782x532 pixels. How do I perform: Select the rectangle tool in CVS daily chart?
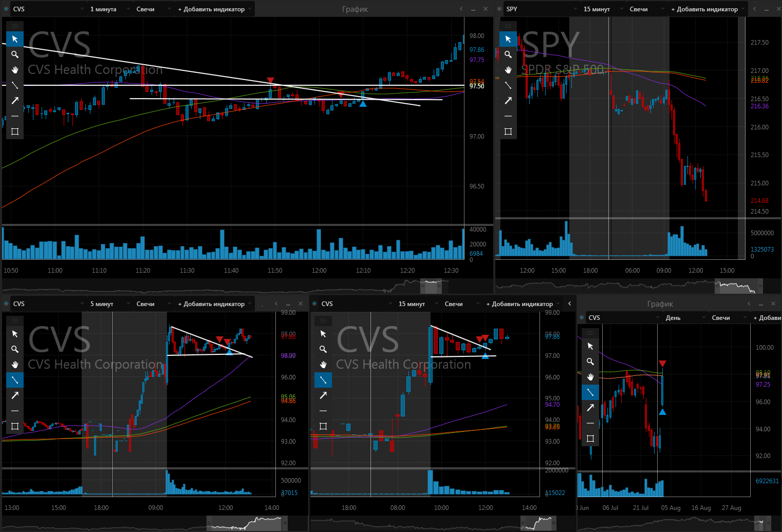(x=590, y=439)
